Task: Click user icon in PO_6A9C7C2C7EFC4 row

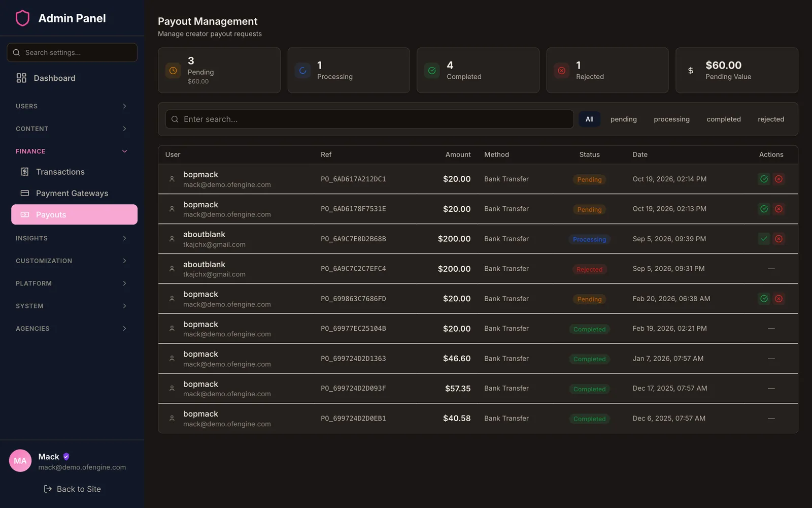Action: [x=172, y=269]
